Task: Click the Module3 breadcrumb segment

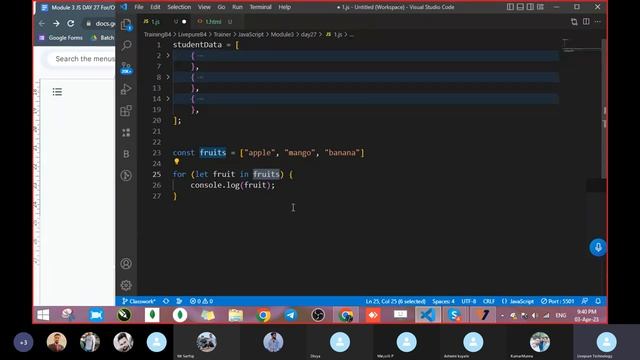Action: (x=282, y=34)
